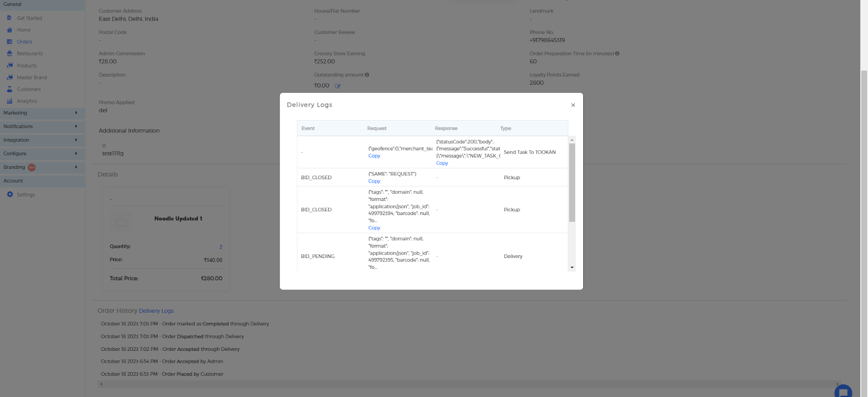The image size is (868, 397).
Task: Select the Send Task To TOOKAN cell
Action: pyautogui.click(x=529, y=153)
